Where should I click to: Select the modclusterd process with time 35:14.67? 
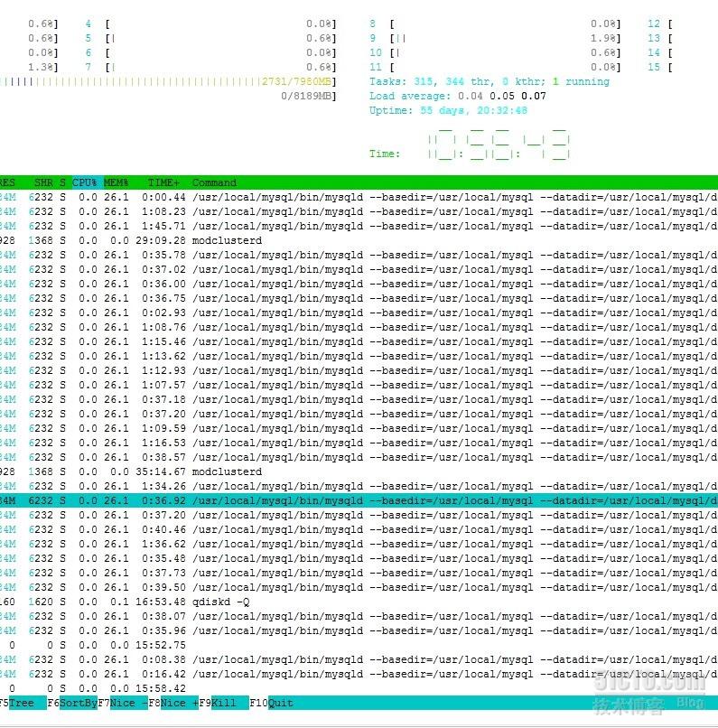coord(226,471)
